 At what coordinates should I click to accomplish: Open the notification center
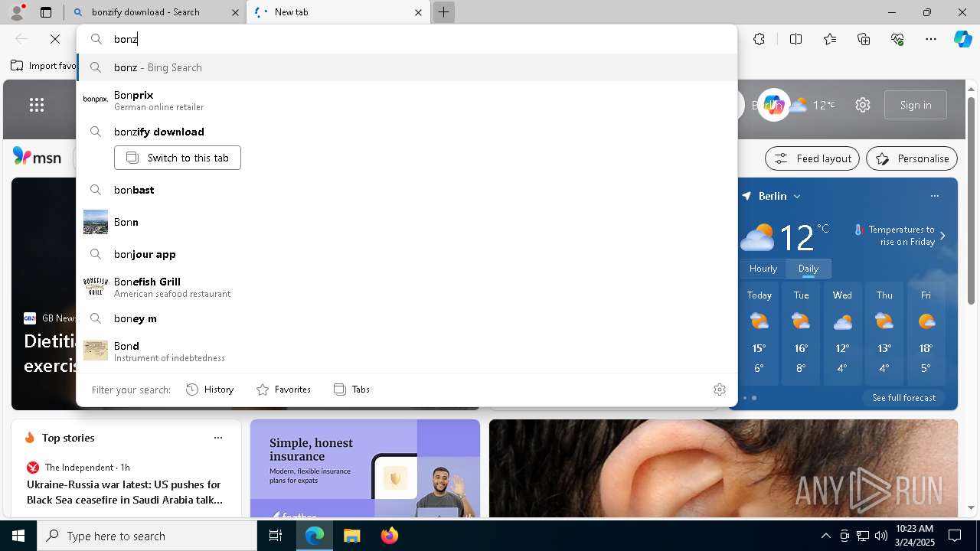pyautogui.click(x=955, y=536)
